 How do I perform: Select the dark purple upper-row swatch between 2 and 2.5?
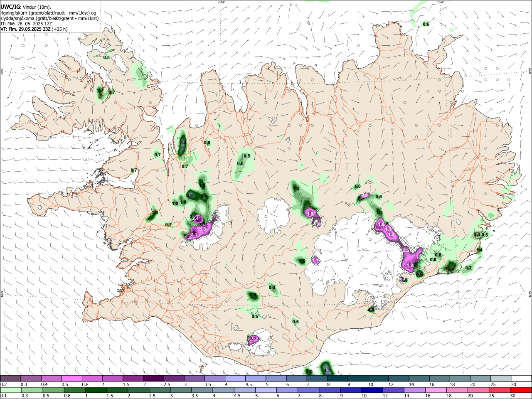(x=153, y=379)
